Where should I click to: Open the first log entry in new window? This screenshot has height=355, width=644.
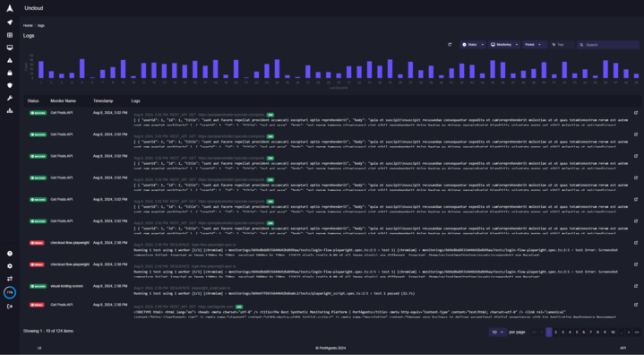(636, 113)
